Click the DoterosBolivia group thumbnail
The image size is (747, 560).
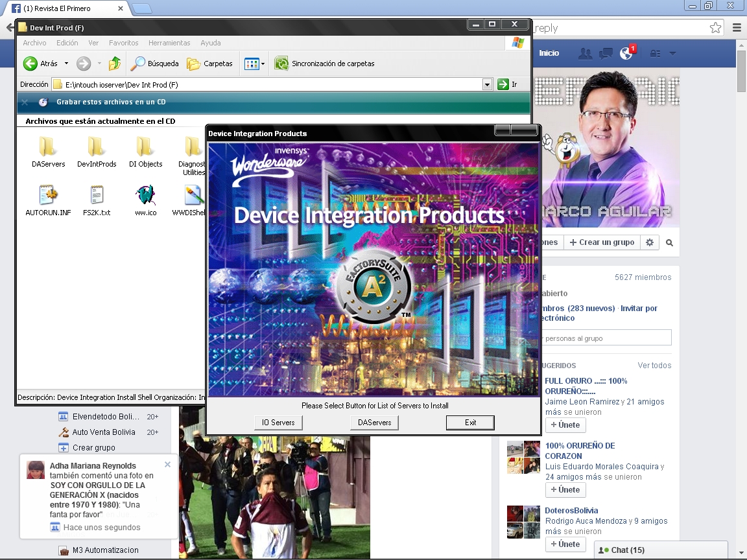523,522
